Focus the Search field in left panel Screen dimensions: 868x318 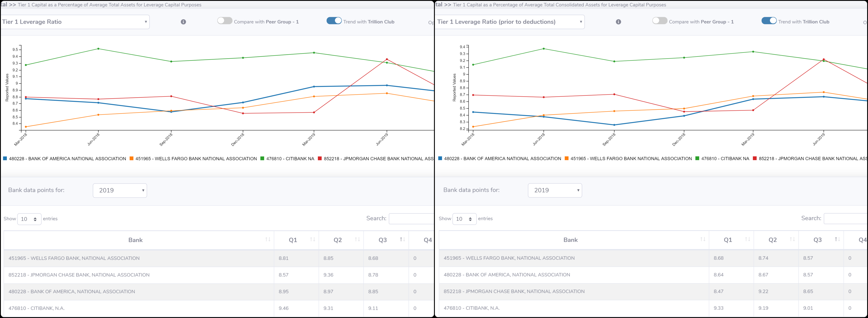411,219
